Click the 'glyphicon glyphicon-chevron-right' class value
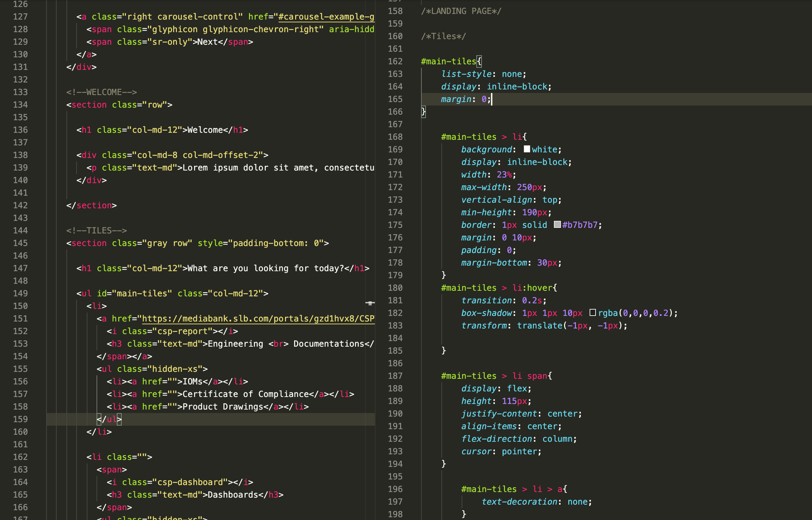812x520 pixels. click(x=235, y=29)
